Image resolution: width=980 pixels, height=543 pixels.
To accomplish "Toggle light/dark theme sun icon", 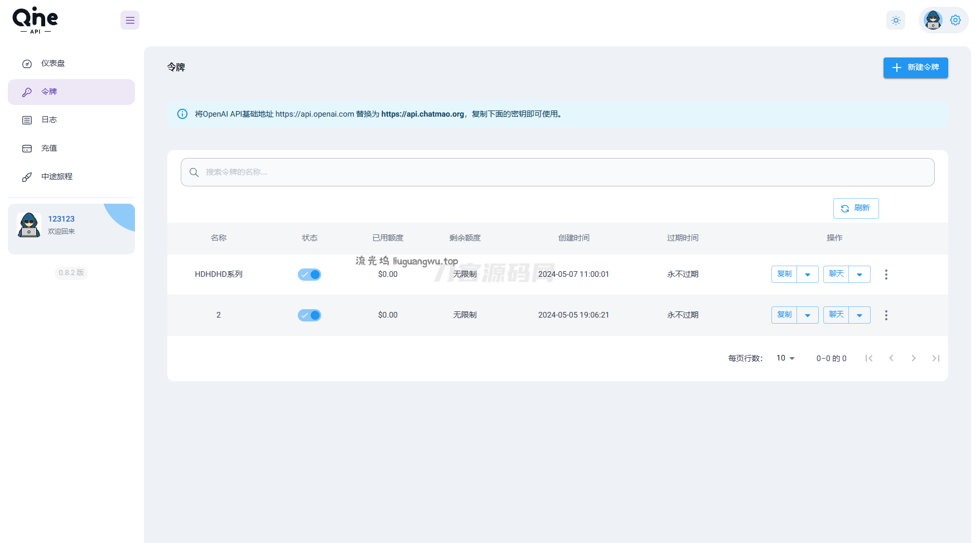I will [x=896, y=21].
